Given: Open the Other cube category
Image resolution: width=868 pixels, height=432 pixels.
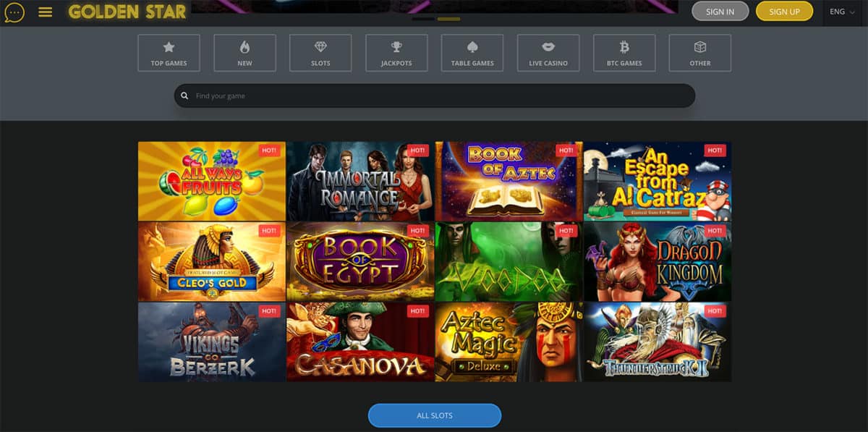Looking at the screenshot, I should tap(699, 53).
